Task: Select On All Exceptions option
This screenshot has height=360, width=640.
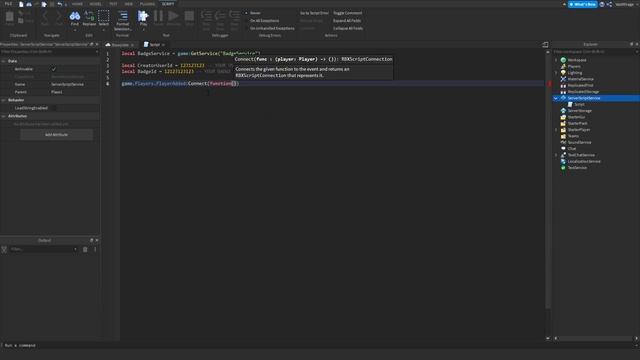Action: (x=264, y=21)
